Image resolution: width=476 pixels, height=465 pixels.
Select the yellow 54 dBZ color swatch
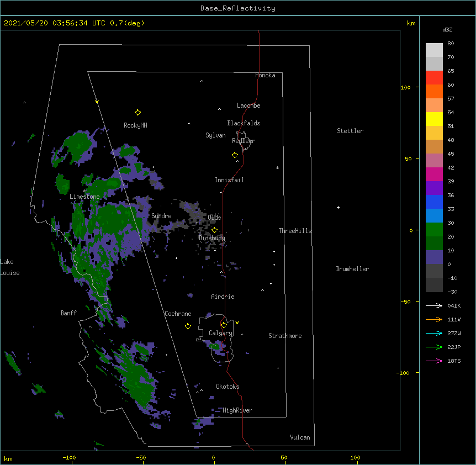434,119
